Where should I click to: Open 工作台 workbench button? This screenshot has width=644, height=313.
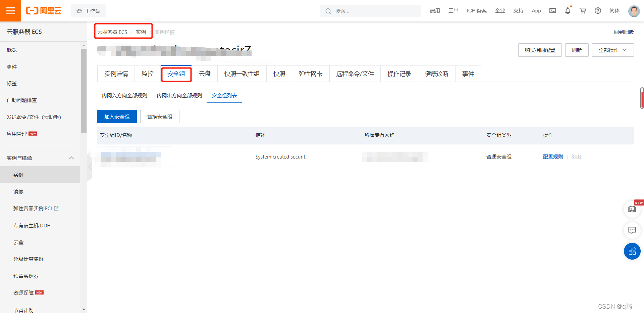tap(88, 11)
